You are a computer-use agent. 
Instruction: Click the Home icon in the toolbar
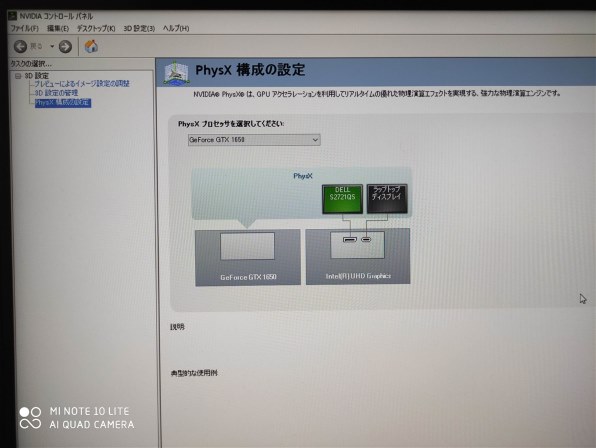91,46
